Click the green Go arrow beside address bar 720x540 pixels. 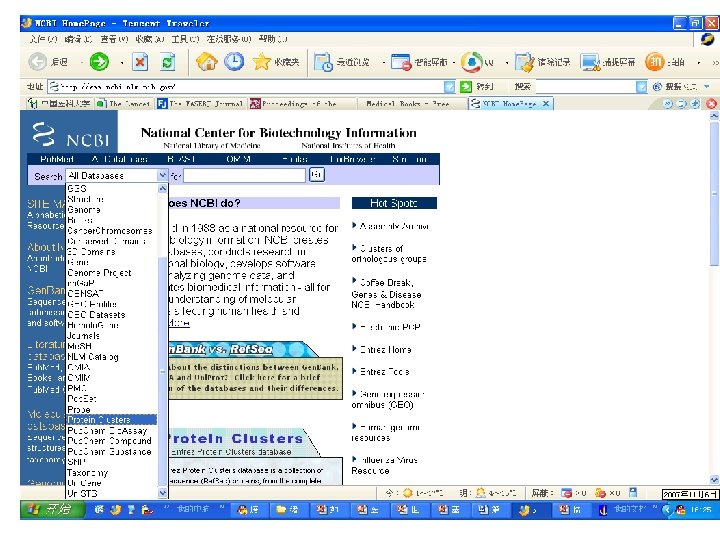(466, 86)
